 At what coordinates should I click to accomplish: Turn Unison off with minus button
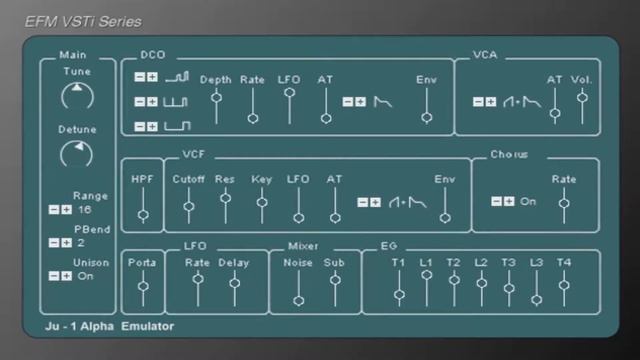[54, 276]
